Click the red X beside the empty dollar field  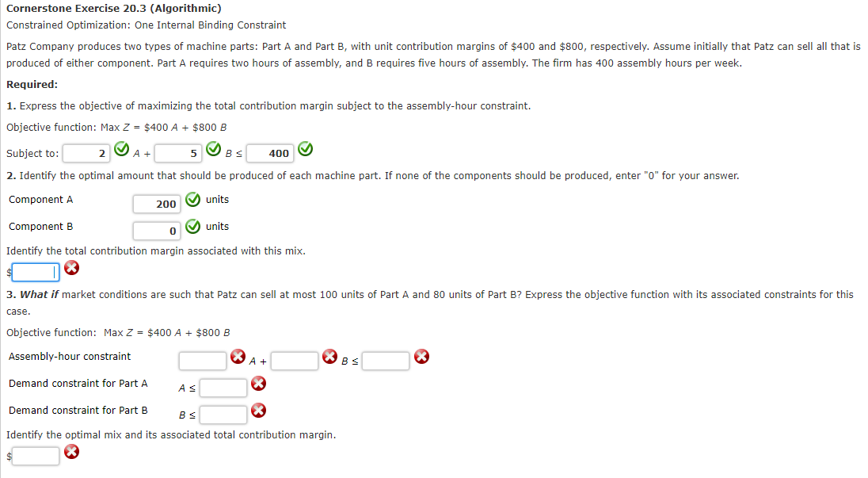[x=71, y=268]
